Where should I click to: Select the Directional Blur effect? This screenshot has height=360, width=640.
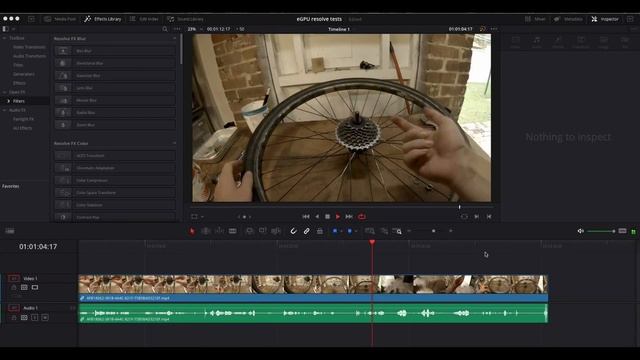point(115,63)
